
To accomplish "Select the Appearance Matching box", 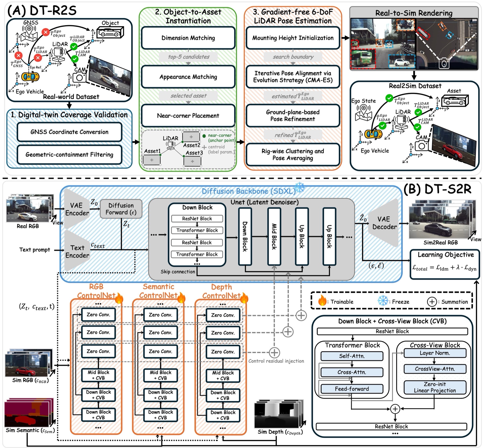I will pyautogui.click(x=188, y=77).
